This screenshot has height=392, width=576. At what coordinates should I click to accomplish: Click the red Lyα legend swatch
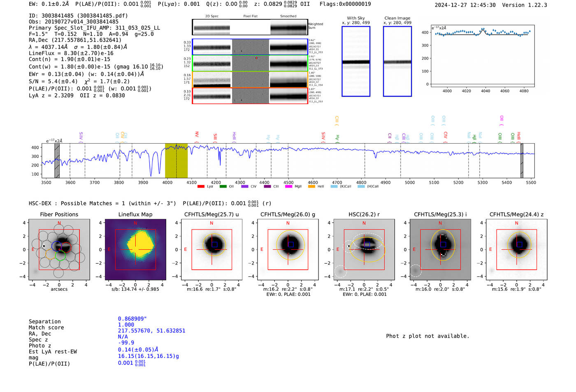[x=201, y=186]
